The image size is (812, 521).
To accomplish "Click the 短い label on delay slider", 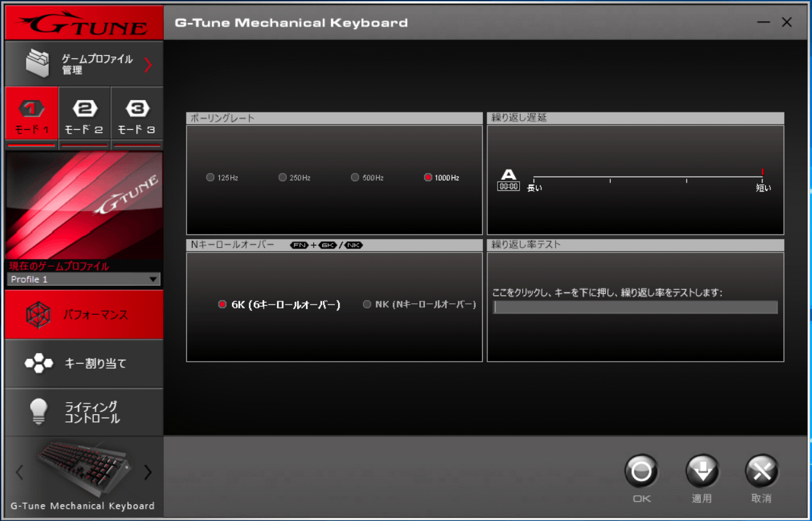I will pyautogui.click(x=763, y=188).
